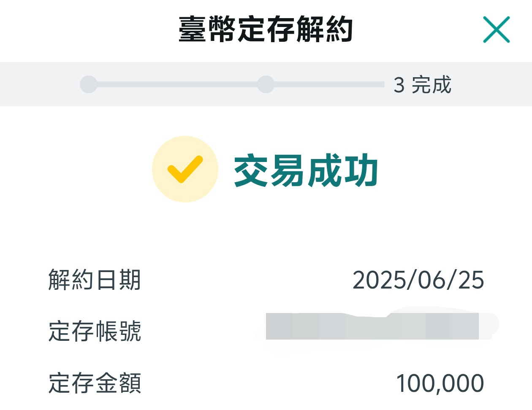
Task: Select the second step dot in the progress bar
Action: (266, 84)
